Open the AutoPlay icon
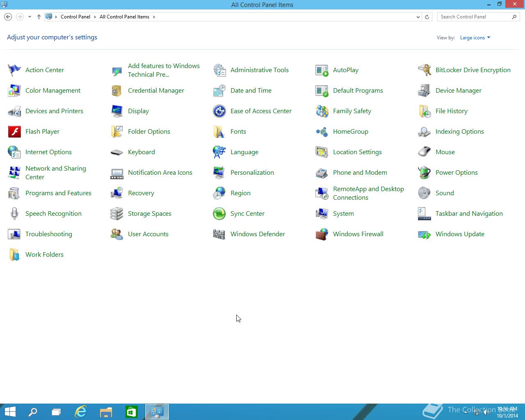This screenshot has width=525, height=420. (x=322, y=70)
